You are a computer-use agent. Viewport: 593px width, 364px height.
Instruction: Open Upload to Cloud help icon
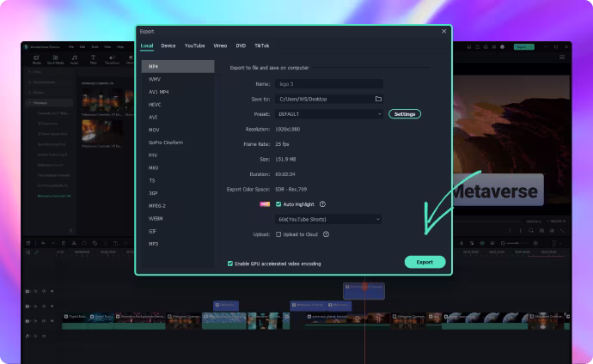(326, 234)
